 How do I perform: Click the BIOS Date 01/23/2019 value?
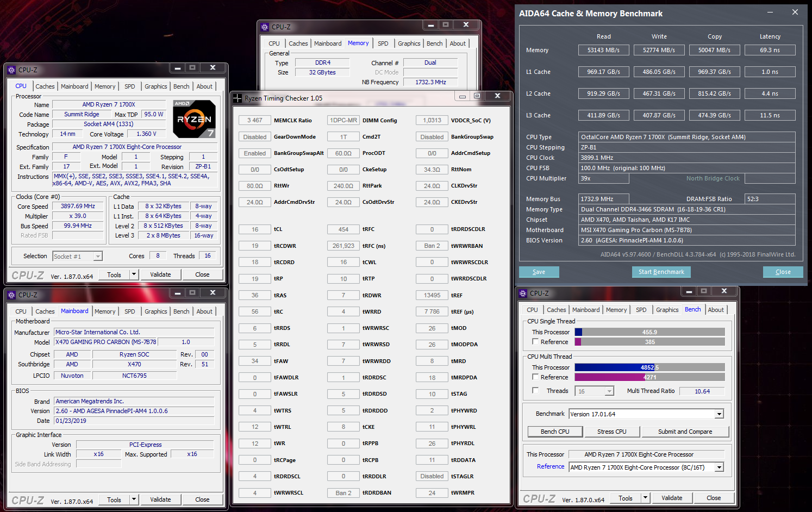point(134,421)
